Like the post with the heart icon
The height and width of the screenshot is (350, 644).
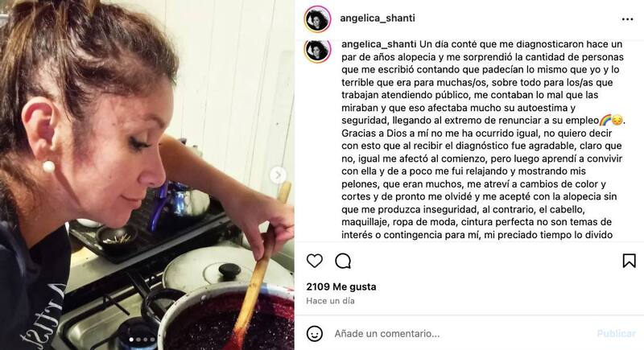[315, 261]
